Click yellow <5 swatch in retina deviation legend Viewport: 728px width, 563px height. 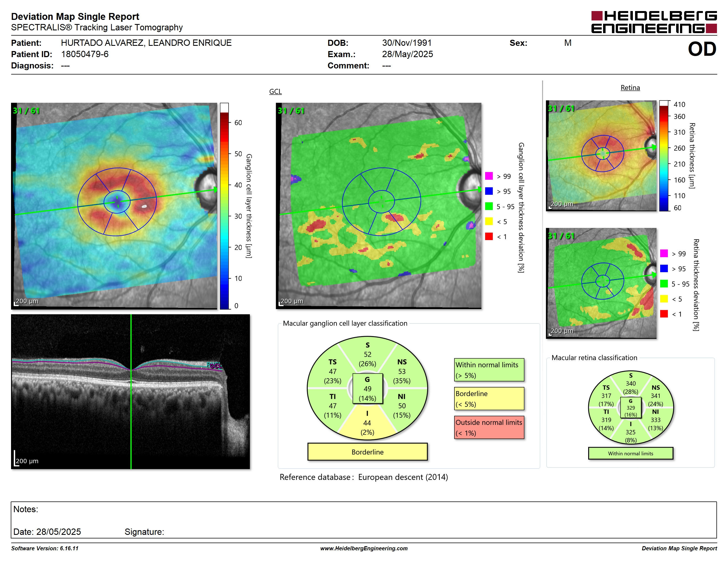[x=664, y=299]
